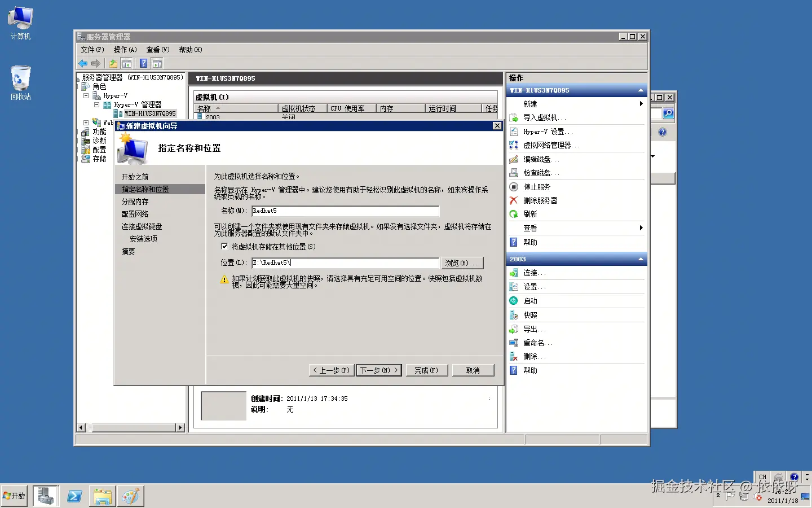Click round help icon in background window

pos(663,132)
